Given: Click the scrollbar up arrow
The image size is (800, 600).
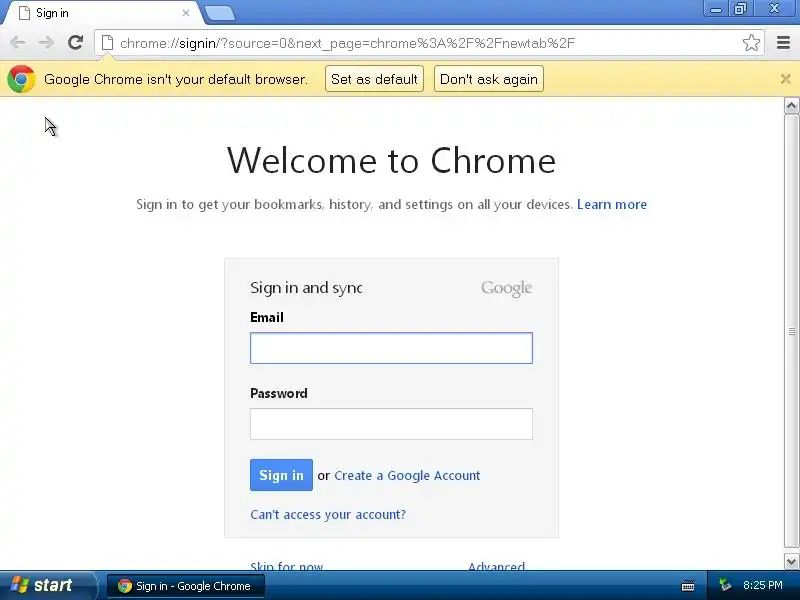Looking at the screenshot, I should pos(791,106).
